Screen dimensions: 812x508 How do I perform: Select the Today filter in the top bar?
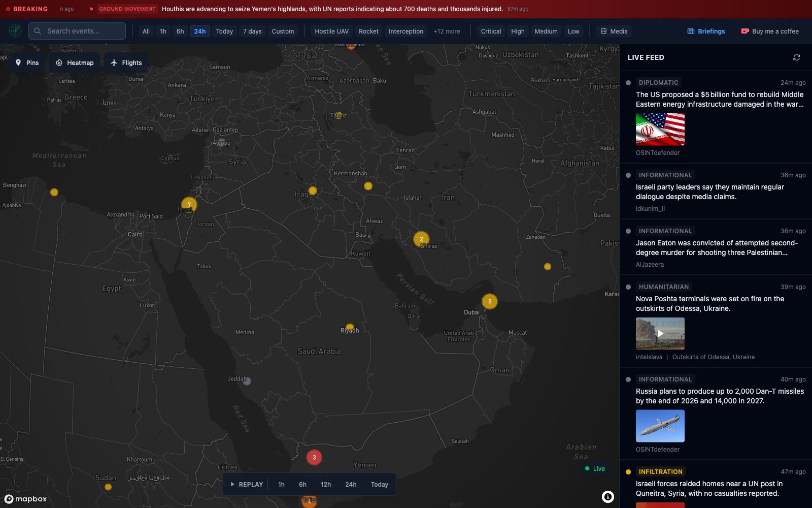click(224, 31)
